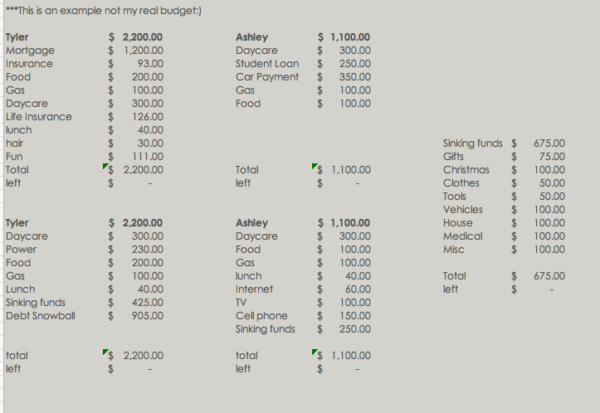This screenshot has width=600, height=413.
Task: Select the Car Payment amount 350.00
Action: tap(353, 75)
